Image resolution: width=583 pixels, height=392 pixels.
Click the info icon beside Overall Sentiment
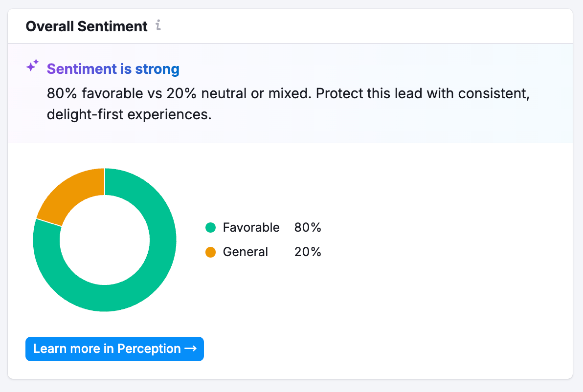[157, 25]
